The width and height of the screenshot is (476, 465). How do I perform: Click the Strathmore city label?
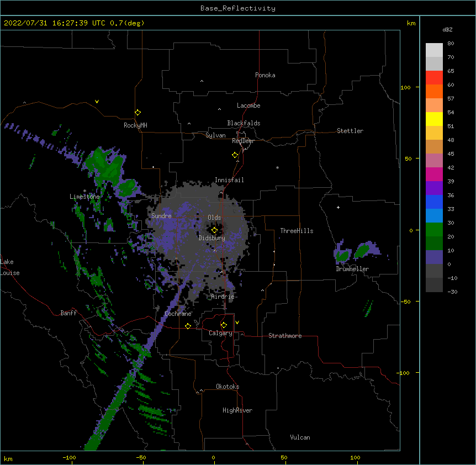(x=285, y=336)
